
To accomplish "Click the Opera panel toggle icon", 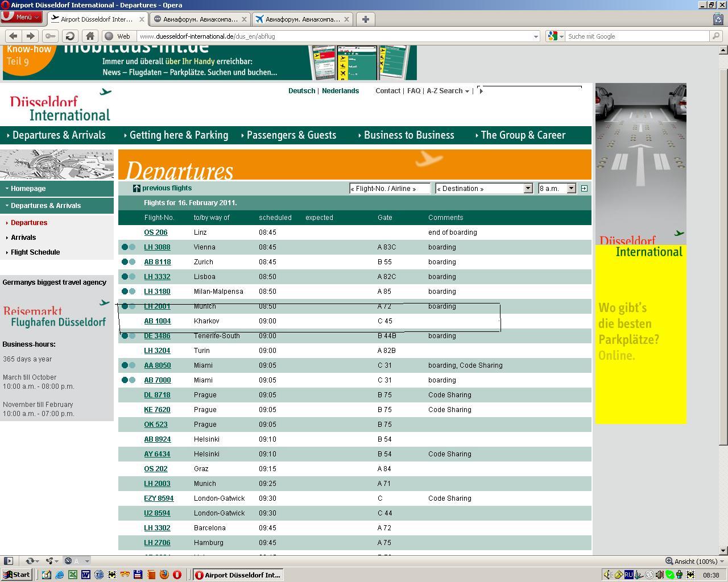I will (x=9, y=561).
